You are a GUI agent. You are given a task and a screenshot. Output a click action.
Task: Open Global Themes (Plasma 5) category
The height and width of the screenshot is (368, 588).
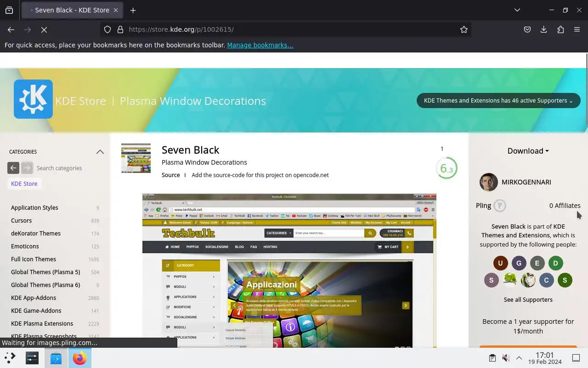45,272
